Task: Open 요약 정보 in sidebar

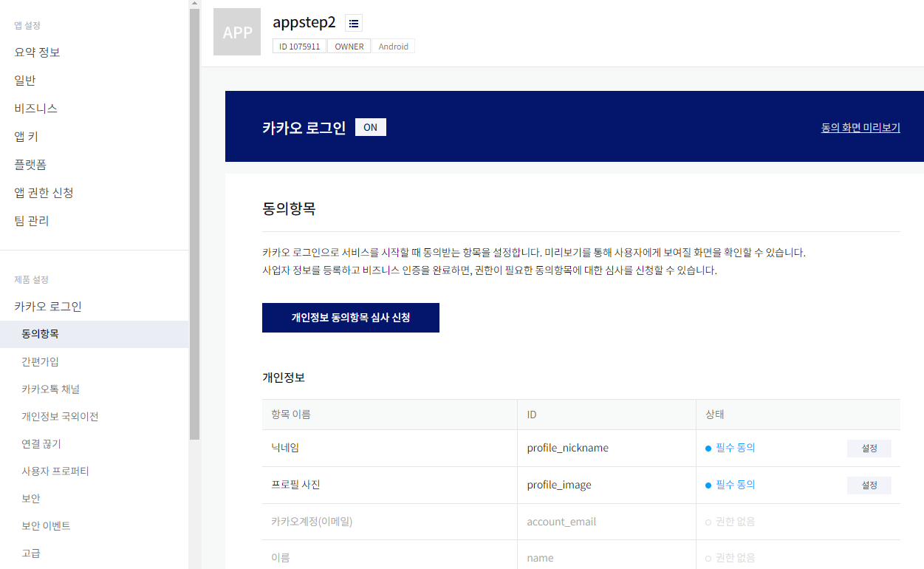Action: tap(37, 52)
